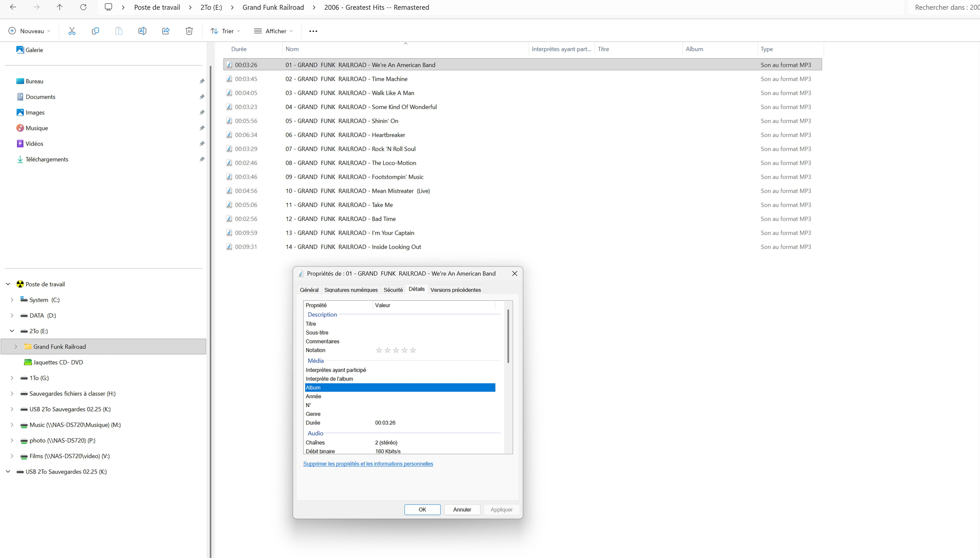Collapse the 2To (E:) drive tree
Image resolution: width=980 pixels, height=558 pixels.
(x=12, y=331)
